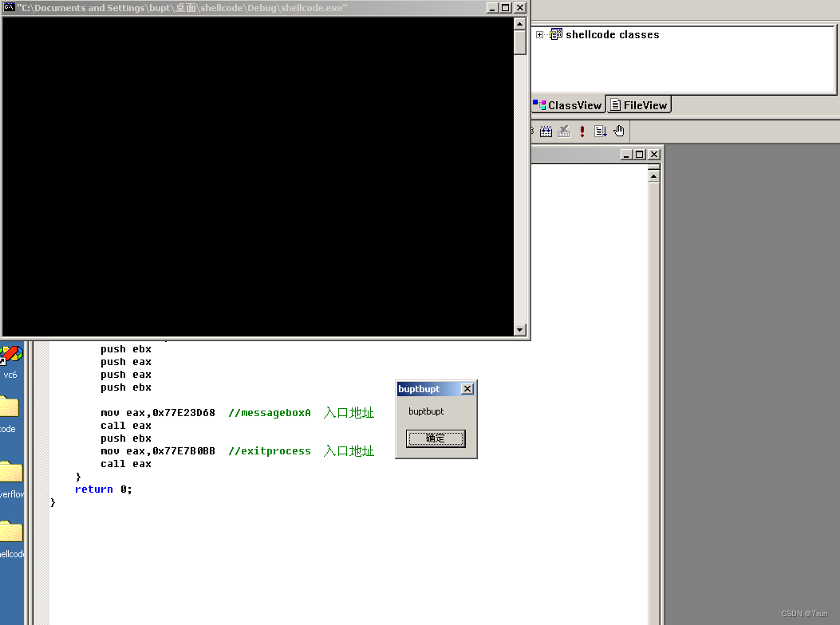Close the buptbupt message box

click(467, 389)
